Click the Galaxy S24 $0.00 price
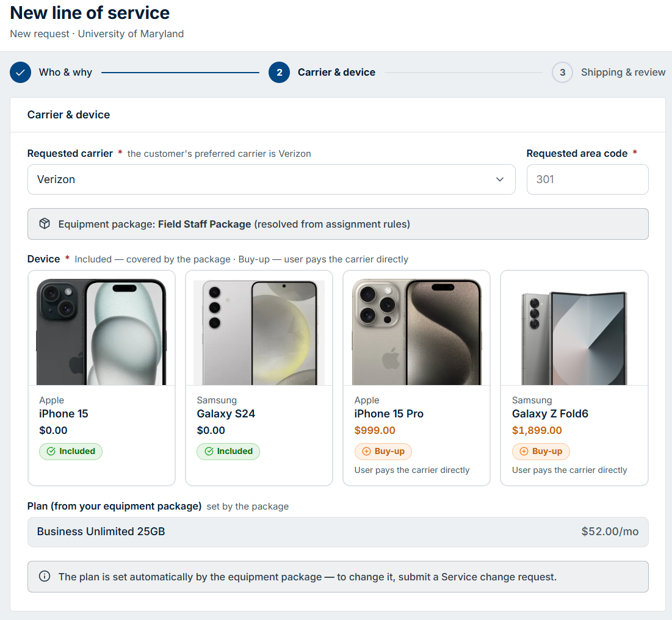The image size is (672, 620). 211,430
